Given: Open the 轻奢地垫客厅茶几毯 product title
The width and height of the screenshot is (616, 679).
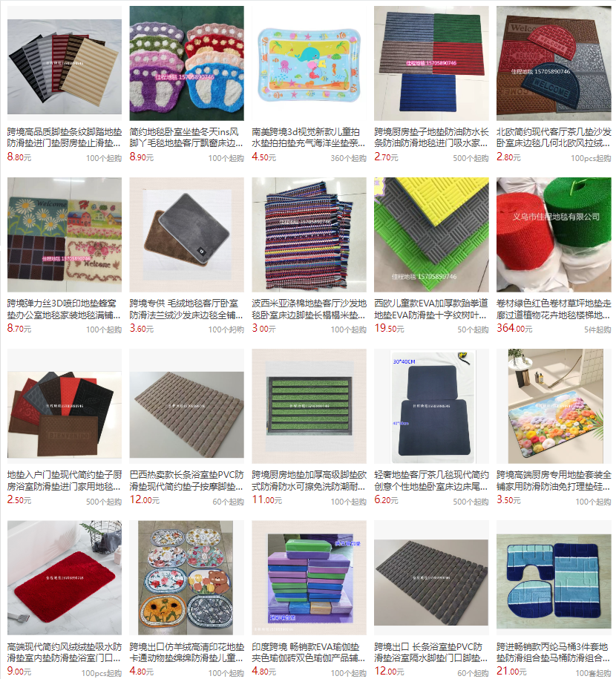Looking at the screenshot, I should (431, 480).
